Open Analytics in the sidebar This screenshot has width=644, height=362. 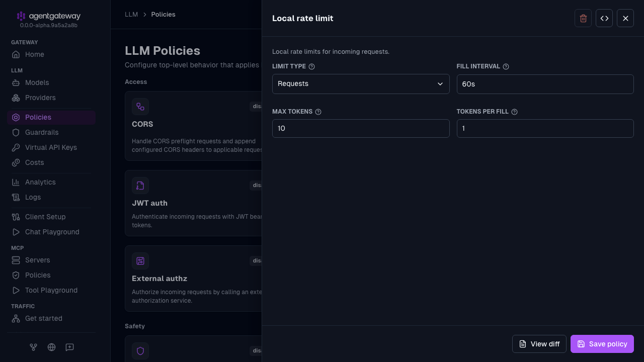coord(51,182)
